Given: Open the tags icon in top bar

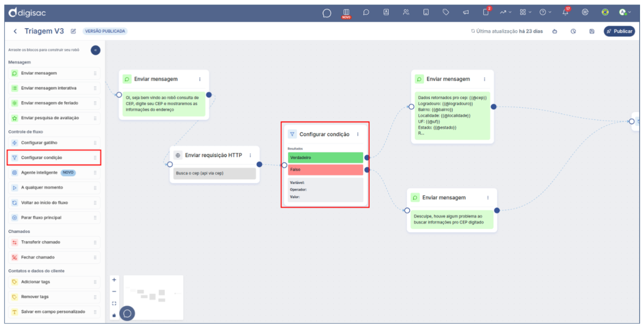Looking at the screenshot, I should pos(446,12).
